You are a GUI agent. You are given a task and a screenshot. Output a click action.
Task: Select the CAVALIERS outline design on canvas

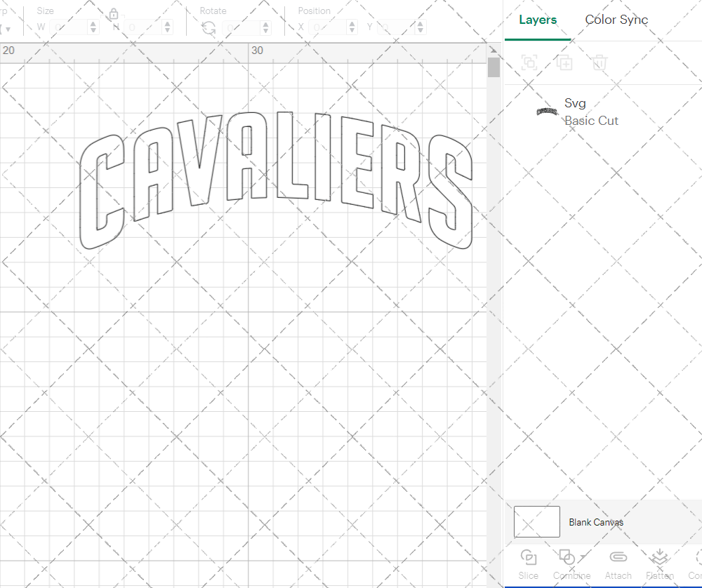(276, 180)
